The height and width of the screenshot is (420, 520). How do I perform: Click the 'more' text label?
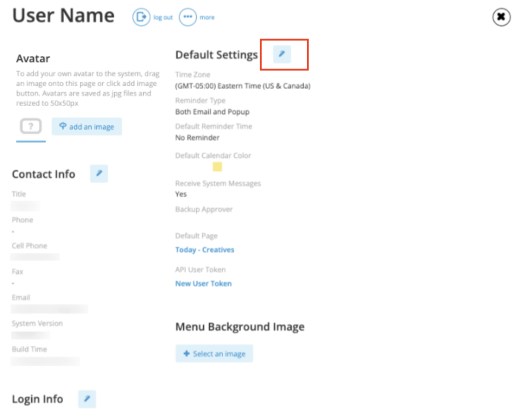point(207,17)
